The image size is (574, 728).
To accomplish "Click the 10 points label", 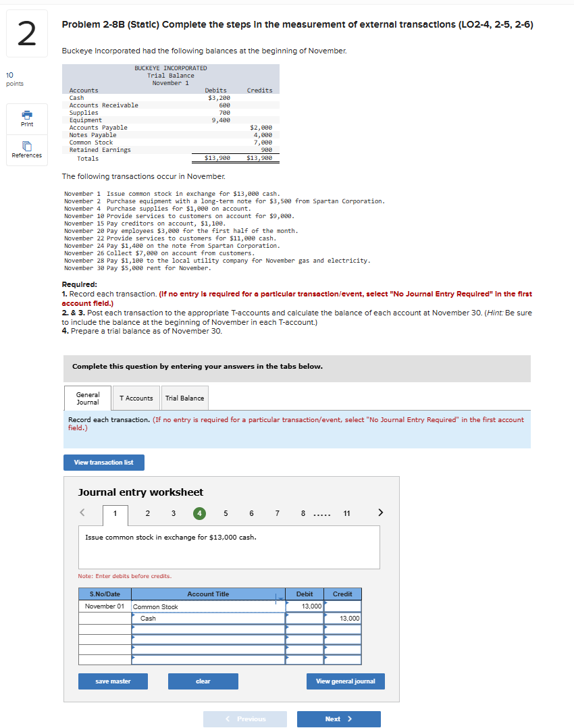I will point(14,79).
